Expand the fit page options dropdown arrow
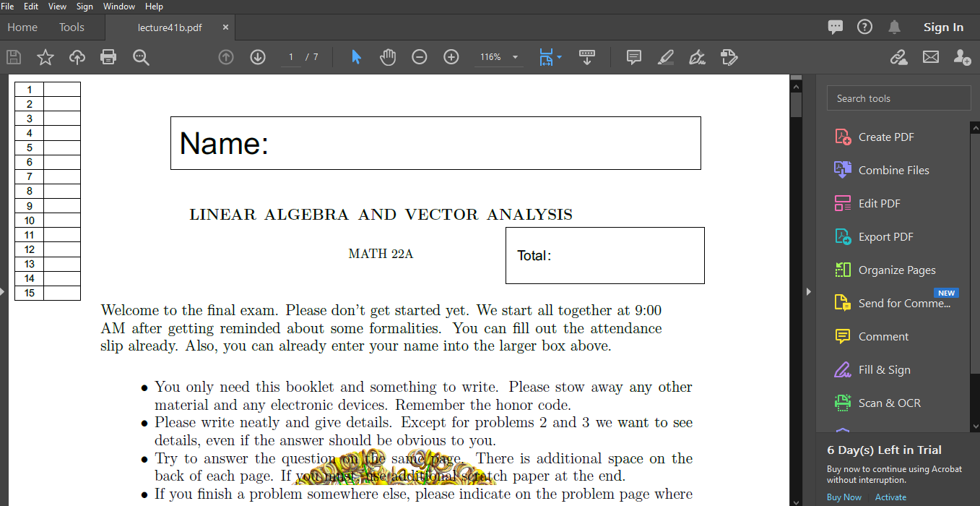This screenshot has width=980, height=506. (559, 57)
